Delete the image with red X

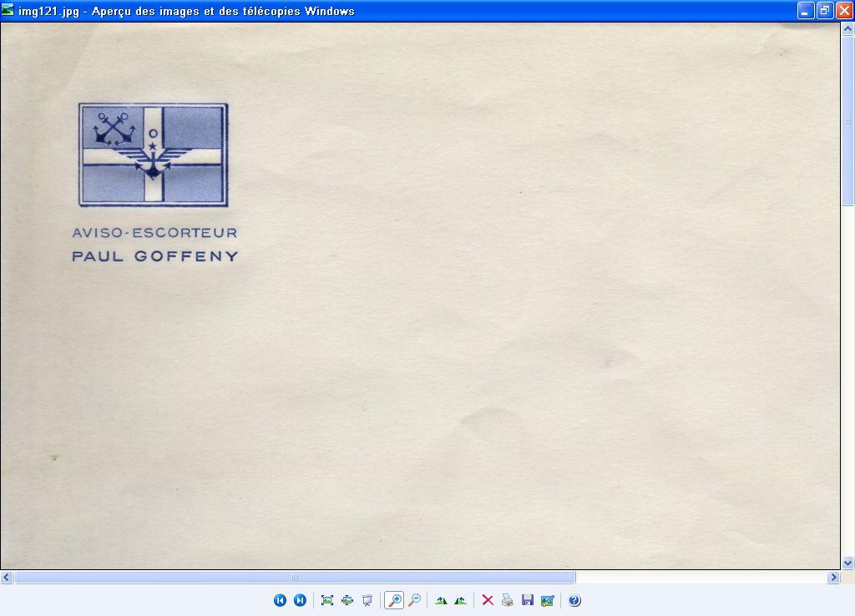pyautogui.click(x=488, y=600)
